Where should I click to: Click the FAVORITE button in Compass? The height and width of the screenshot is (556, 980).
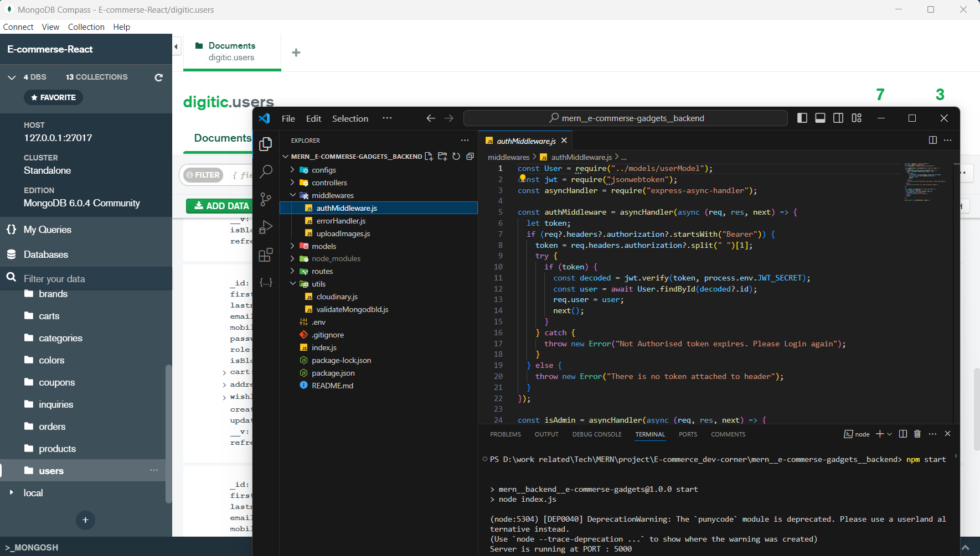coord(53,97)
